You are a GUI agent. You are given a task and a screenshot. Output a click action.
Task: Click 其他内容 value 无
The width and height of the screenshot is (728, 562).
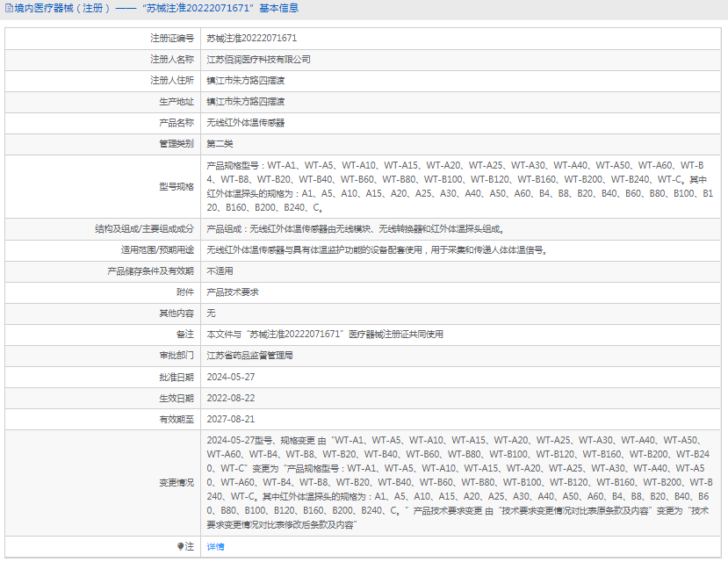click(x=212, y=313)
